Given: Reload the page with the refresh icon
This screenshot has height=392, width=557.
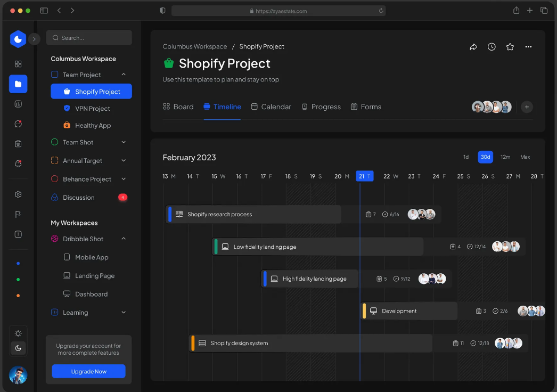Looking at the screenshot, I should point(381,11).
